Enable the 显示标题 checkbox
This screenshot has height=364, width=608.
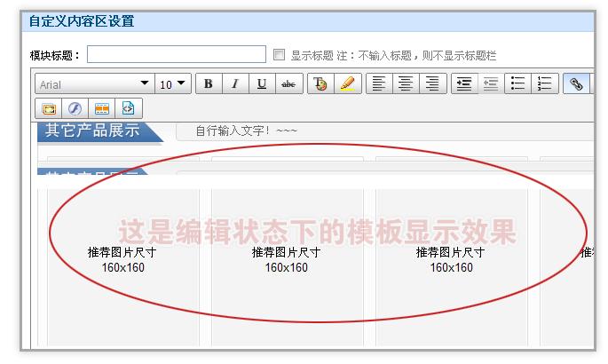pos(280,55)
